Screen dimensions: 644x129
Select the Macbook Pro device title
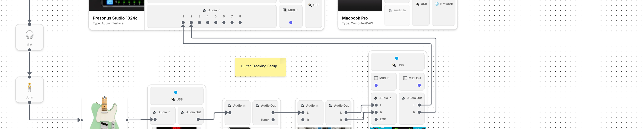click(x=354, y=18)
